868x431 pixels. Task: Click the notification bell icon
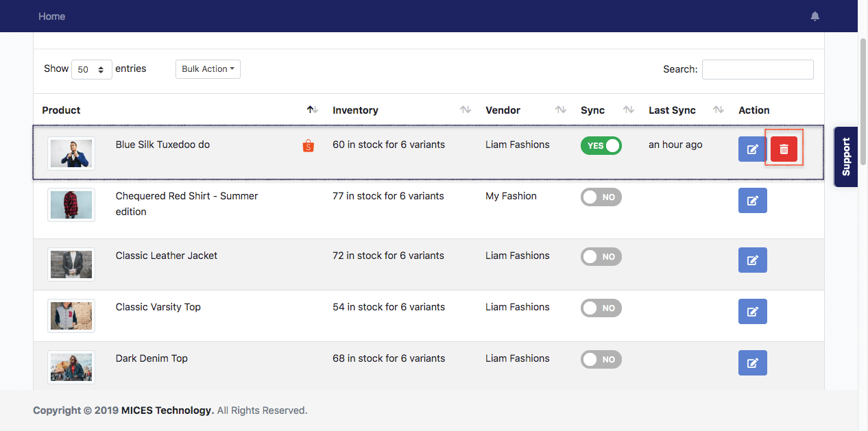pyautogui.click(x=815, y=16)
